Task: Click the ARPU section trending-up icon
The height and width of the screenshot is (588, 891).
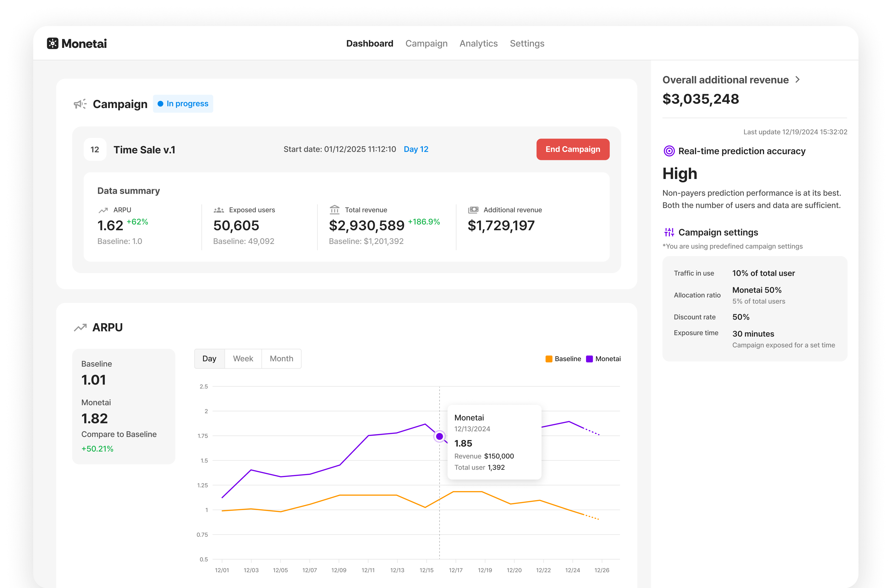Action: [x=80, y=327]
